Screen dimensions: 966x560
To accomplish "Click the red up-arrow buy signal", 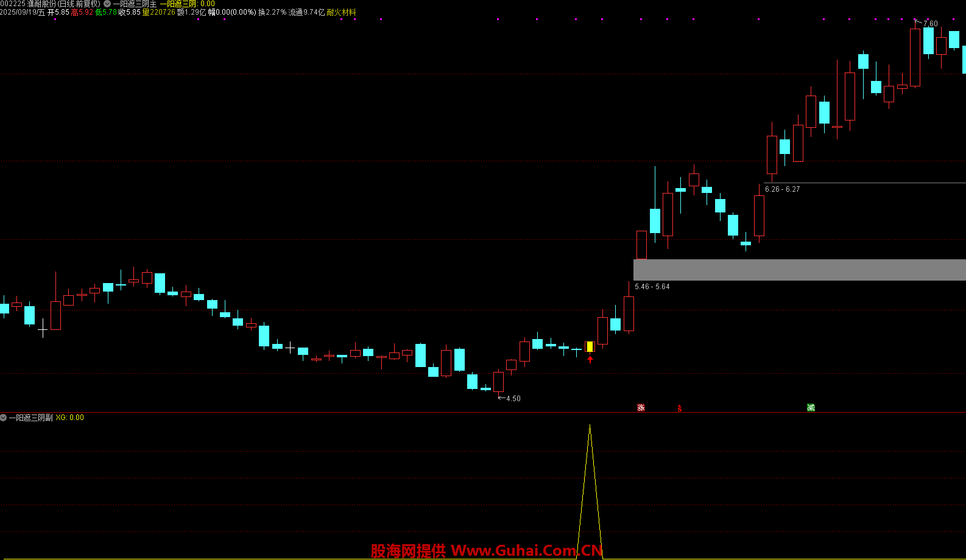I will click(x=590, y=360).
